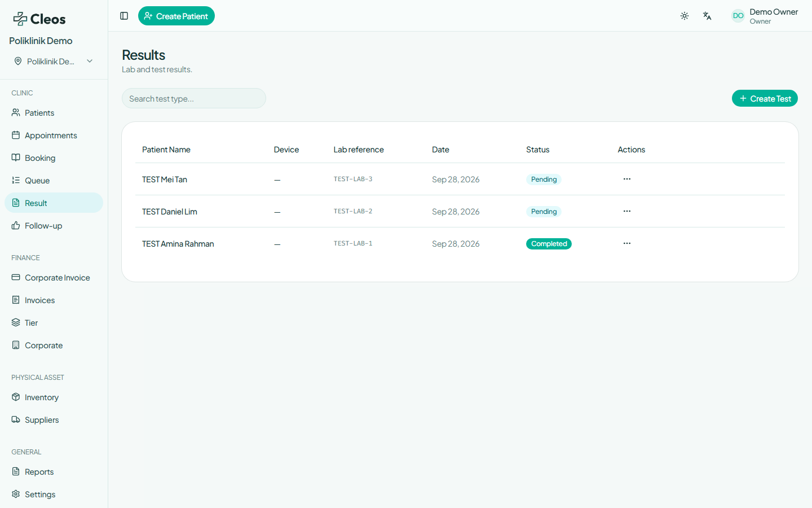Open Corporate Invoice page

(x=54, y=278)
